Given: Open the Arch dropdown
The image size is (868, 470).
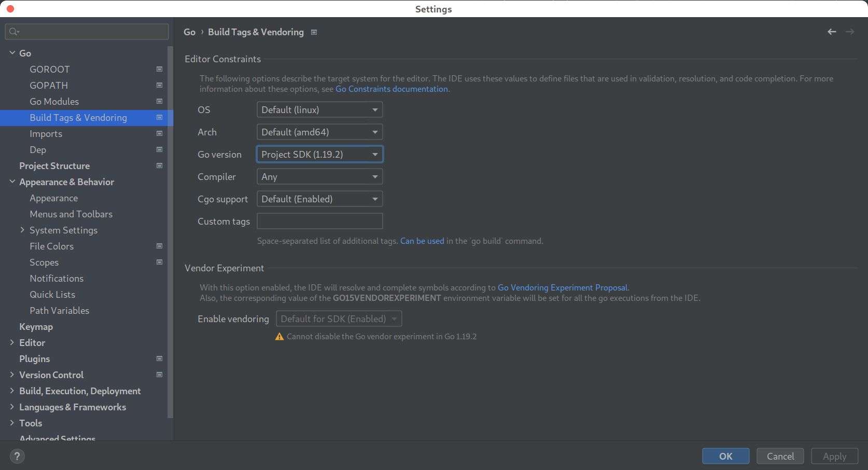Looking at the screenshot, I should [x=374, y=132].
